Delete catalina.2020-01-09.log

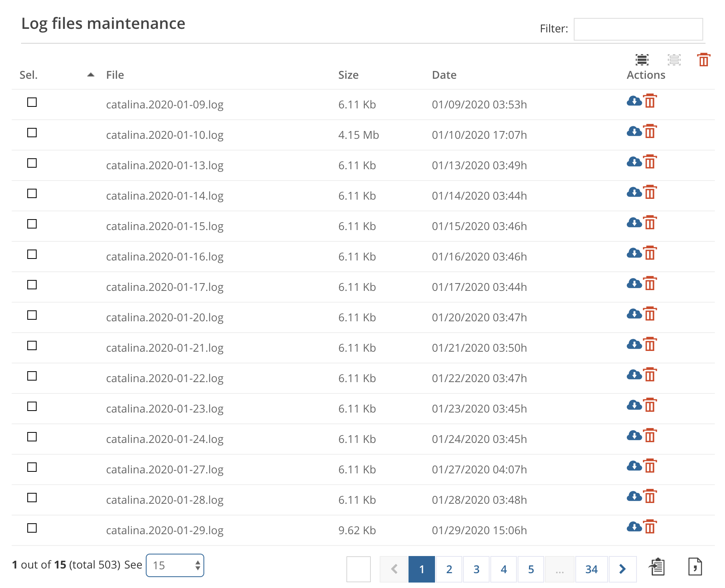(650, 101)
